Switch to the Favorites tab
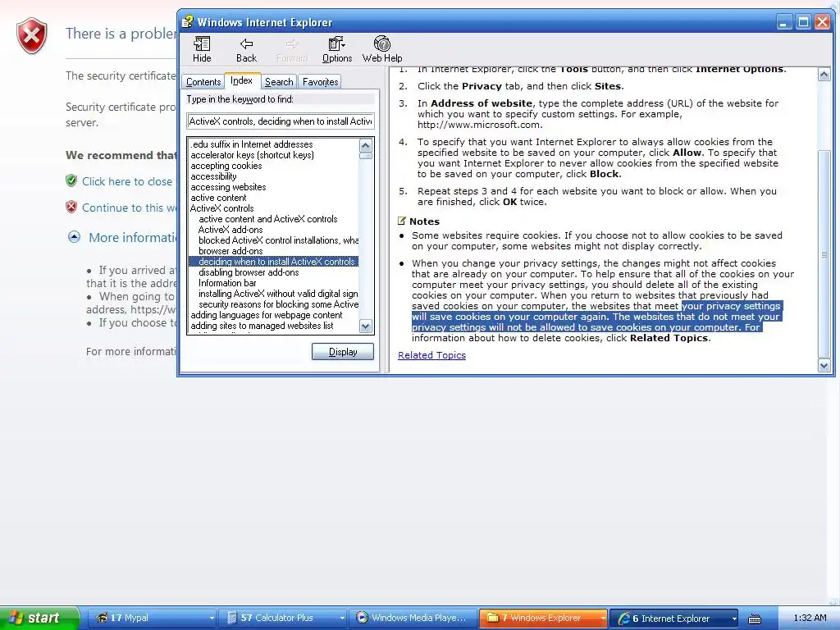 [321, 81]
